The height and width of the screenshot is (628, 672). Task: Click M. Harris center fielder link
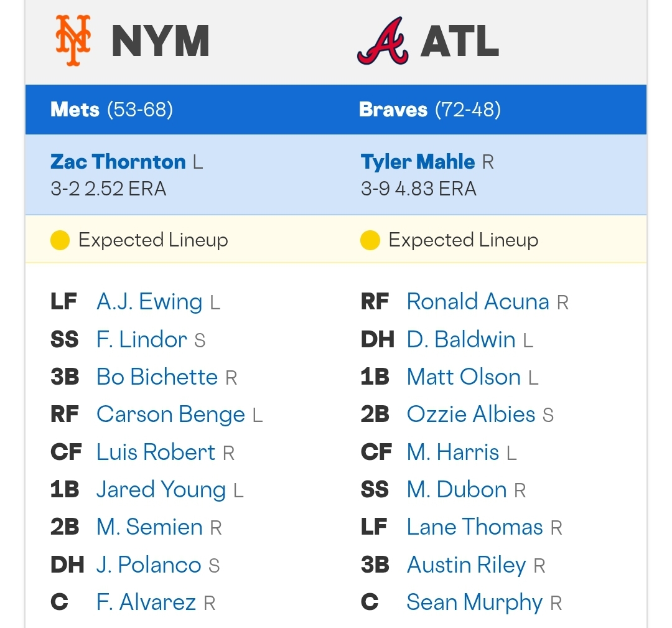point(452,452)
